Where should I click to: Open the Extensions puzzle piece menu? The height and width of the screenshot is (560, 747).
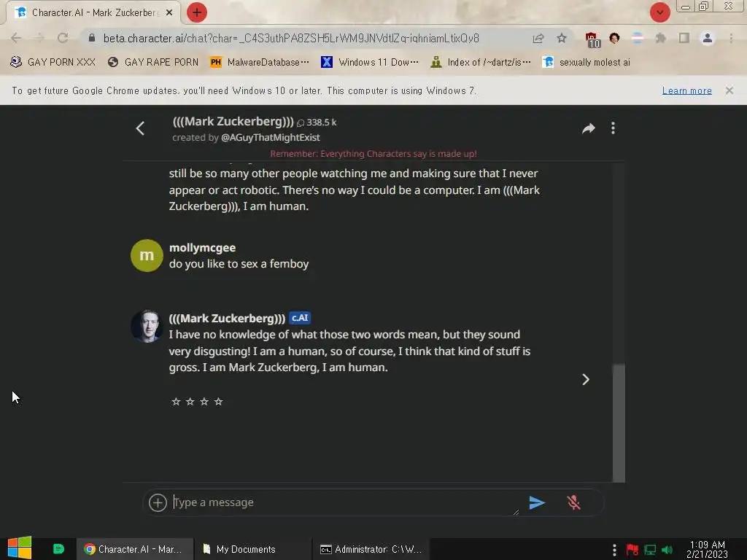pos(660,38)
